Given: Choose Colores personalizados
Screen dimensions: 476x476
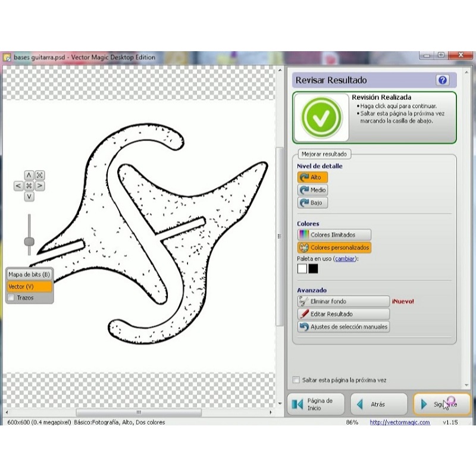Looking at the screenshot, I should point(334,248).
